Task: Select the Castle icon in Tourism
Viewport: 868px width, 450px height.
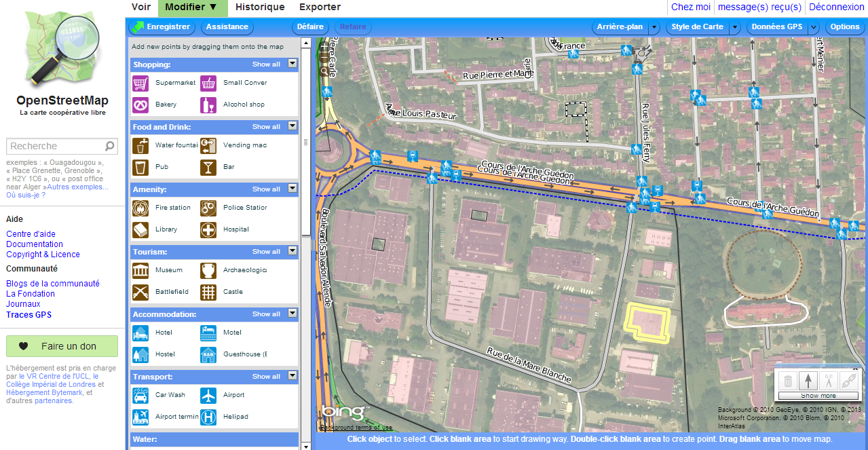Action: (208, 292)
